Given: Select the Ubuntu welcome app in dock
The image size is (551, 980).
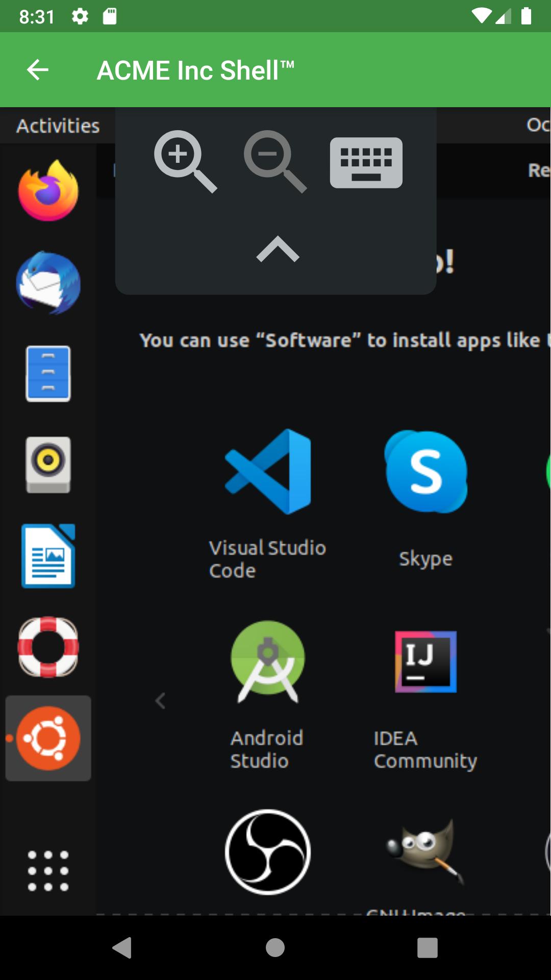Looking at the screenshot, I should (48, 738).
